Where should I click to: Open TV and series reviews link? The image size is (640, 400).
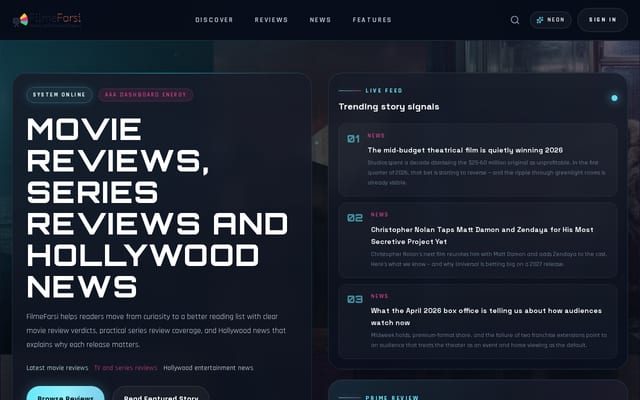(126, 368)
